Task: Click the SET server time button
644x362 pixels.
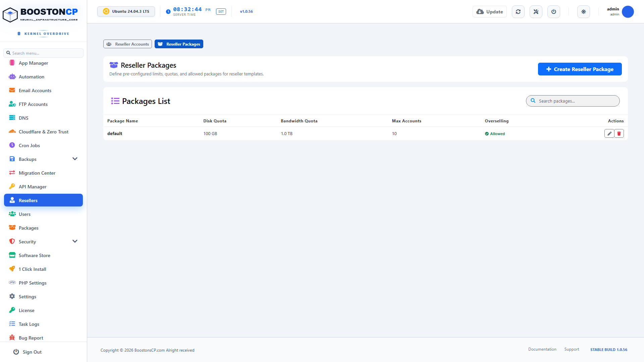Action: pos(221,12)
